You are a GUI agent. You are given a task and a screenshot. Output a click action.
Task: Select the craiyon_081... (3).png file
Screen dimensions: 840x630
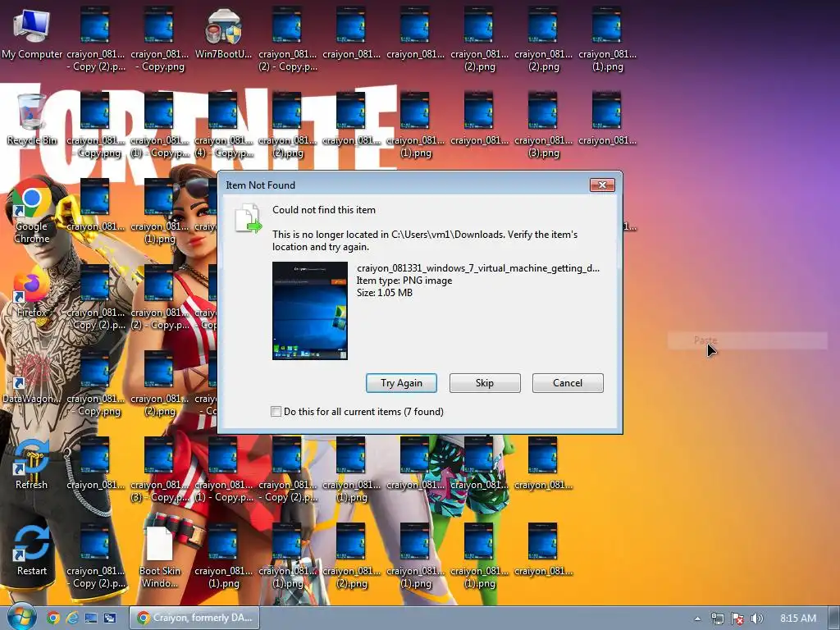[x=543, y=126]
